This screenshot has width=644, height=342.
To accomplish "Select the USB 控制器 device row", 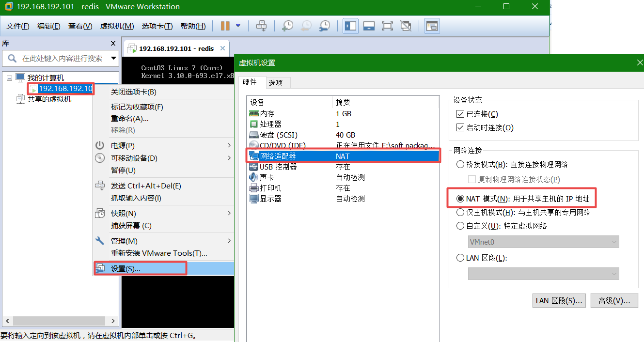I will (x=343, y=167).
